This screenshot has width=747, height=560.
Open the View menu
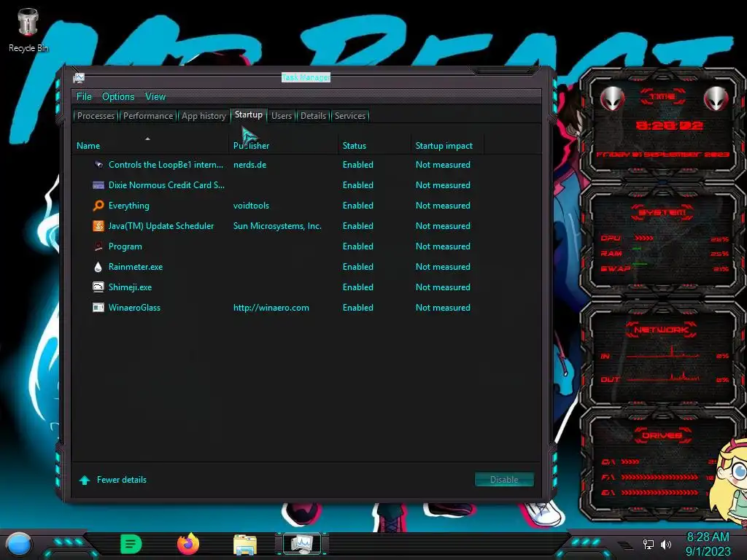click(155, 97)
